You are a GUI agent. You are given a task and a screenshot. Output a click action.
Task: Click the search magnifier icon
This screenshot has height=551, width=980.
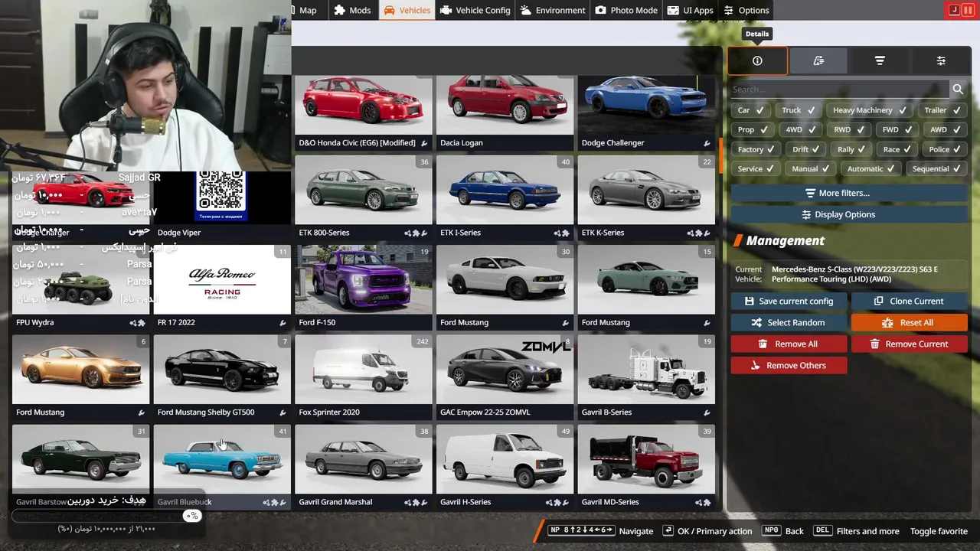pos(958,90)
